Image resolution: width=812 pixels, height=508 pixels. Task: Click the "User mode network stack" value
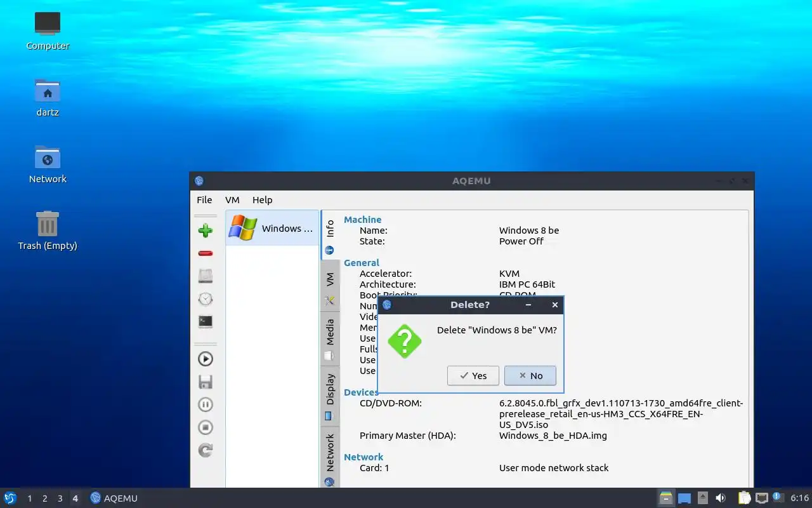pyautogui.click(x=554, y=468)
